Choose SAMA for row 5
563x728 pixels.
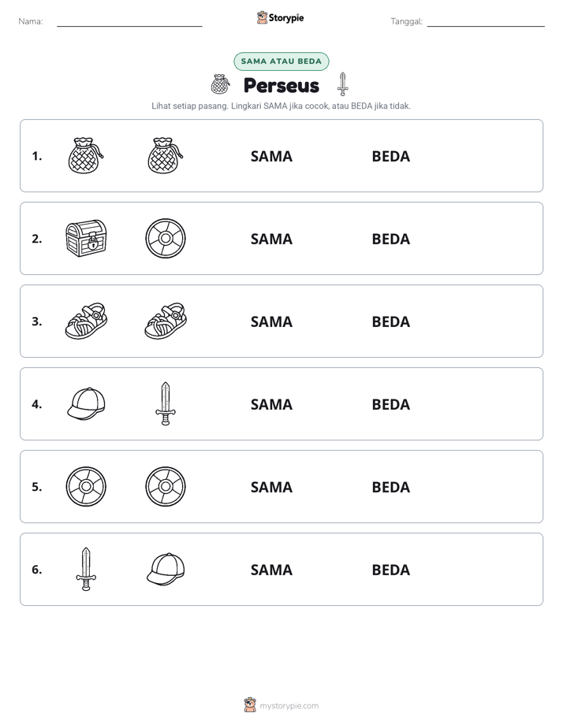pos(271,487)
